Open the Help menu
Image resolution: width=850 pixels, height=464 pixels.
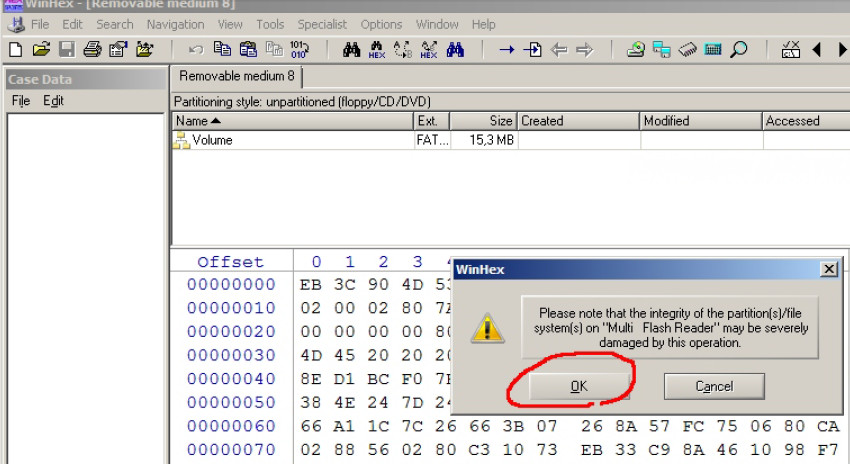coord(483,24)
